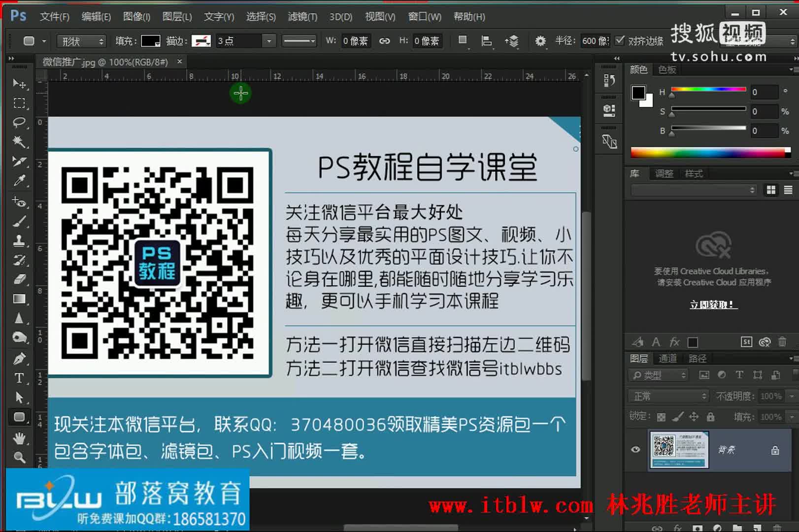
Task: Select the Path Selection tool
Action: click(20, 398)
